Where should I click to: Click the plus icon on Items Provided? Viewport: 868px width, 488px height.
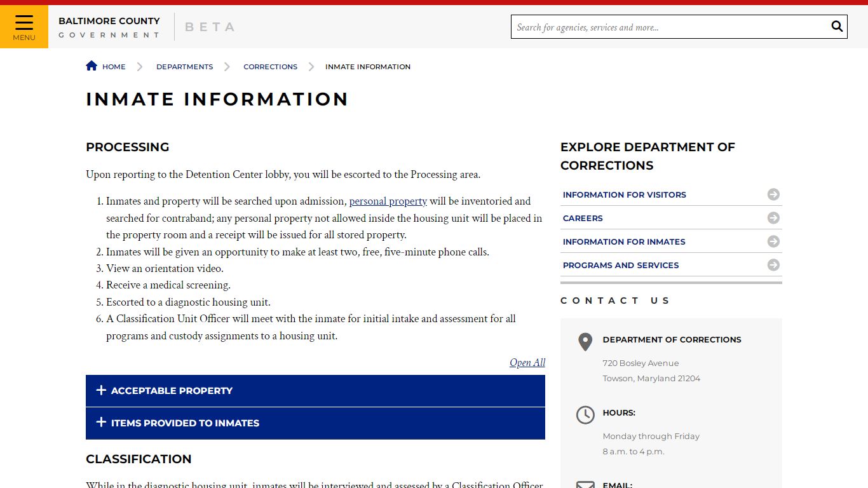coord(101,422)
